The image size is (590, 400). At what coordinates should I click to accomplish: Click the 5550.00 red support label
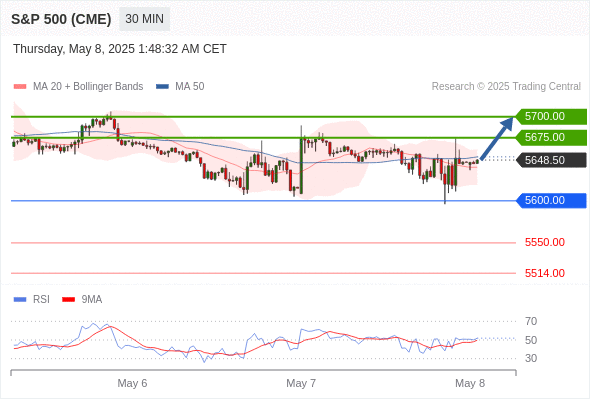coord(545,242)
